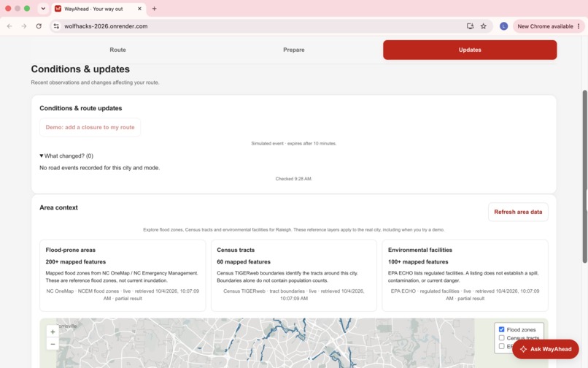
Task: Click the Environmental facilities card title
Action: (420, 250)
